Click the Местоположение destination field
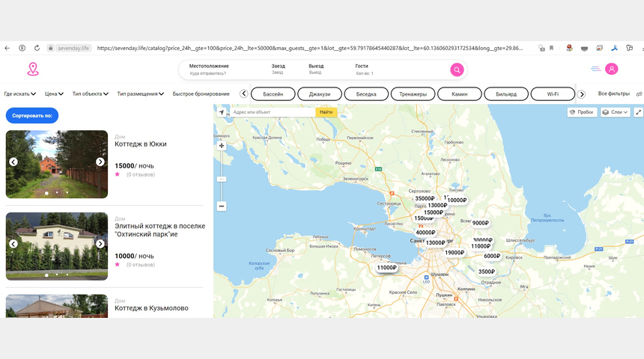 point(209,70)
